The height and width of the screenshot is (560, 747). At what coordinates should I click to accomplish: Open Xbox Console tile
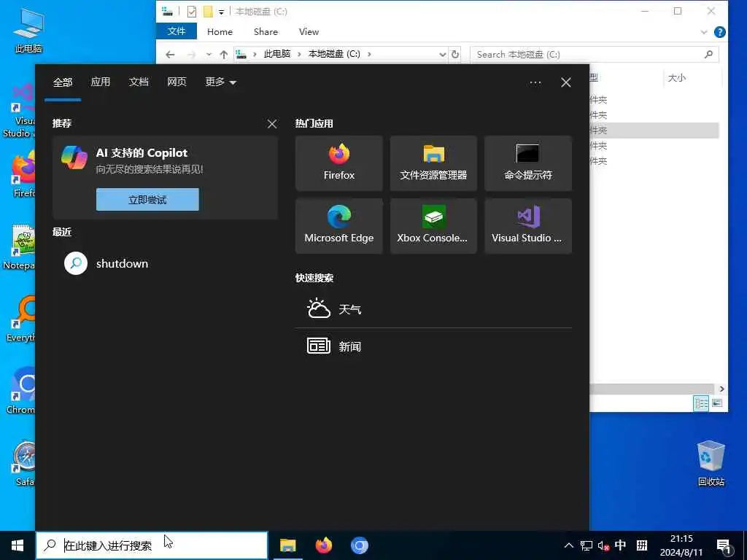[x=433, y=226]
